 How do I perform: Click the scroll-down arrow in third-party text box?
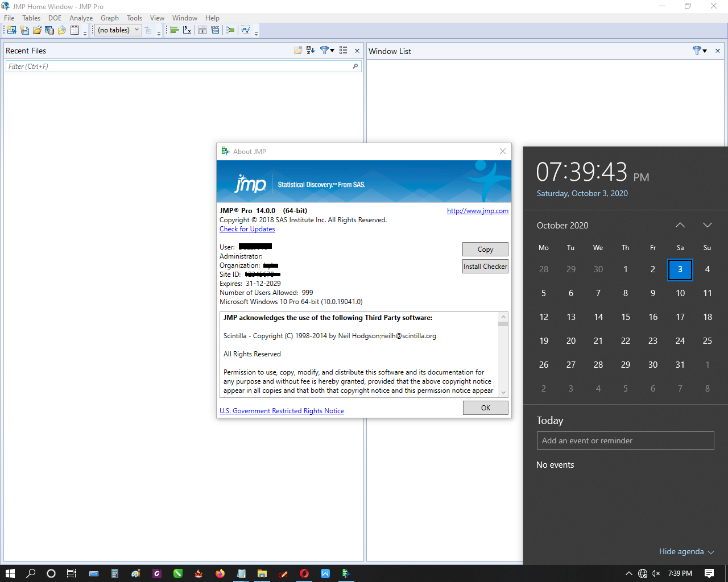pyautogui.click(x=503, y=393)
